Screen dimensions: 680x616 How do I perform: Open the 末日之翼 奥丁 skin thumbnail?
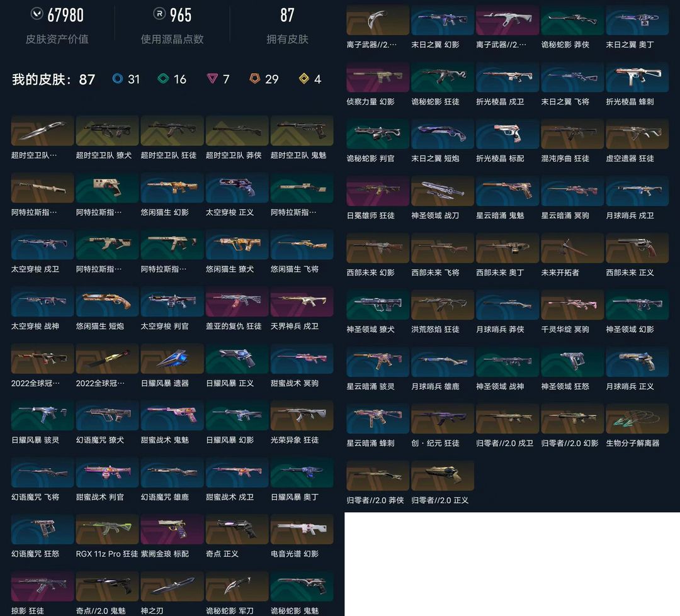click(x=637, y=20)
